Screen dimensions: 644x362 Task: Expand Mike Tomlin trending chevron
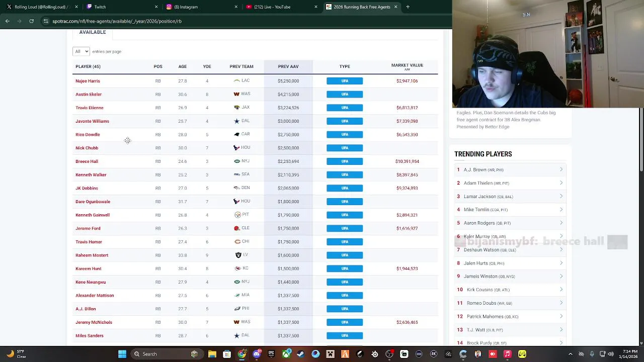pos(561,210)
